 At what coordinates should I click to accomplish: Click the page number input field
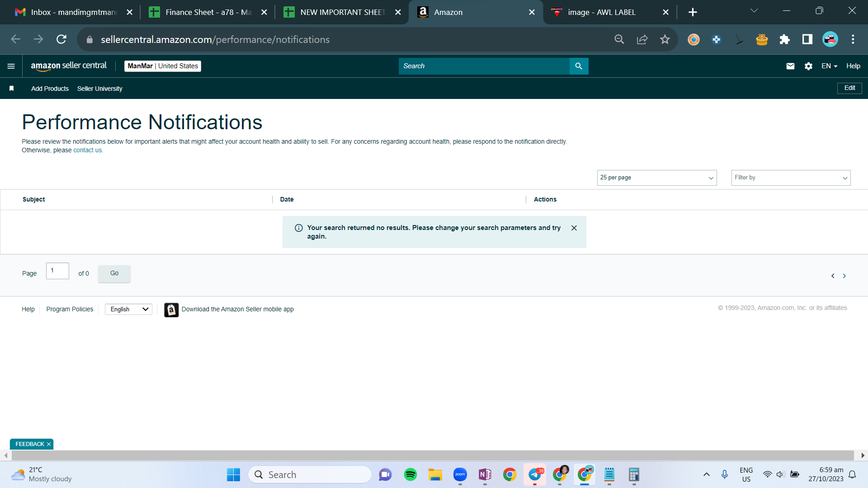pos(57,271)
